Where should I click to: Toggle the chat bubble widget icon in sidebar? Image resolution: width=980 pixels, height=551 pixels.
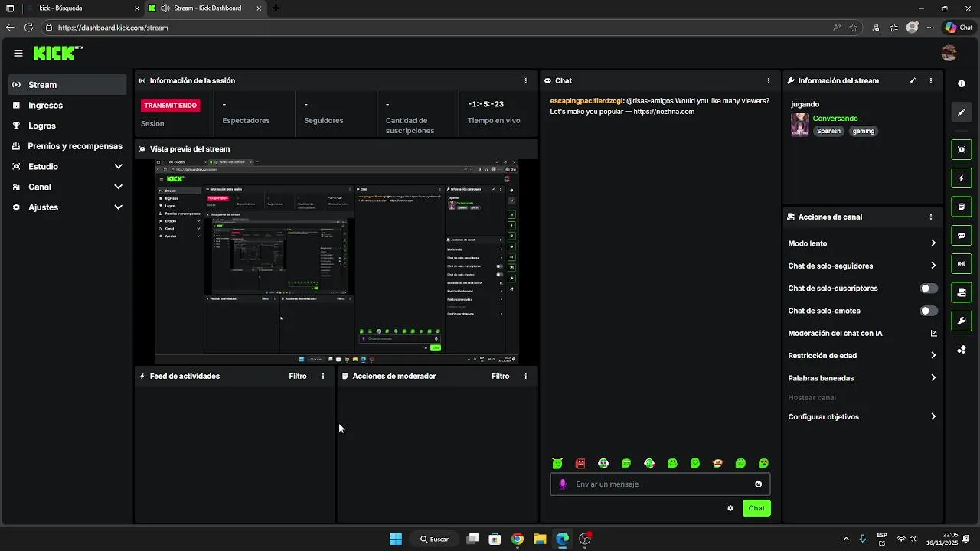click(962, 236)
